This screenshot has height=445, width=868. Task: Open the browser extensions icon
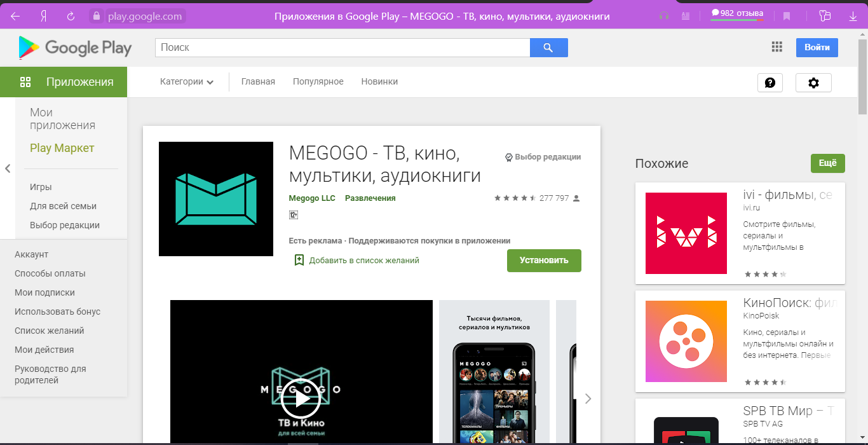point(825,17)
